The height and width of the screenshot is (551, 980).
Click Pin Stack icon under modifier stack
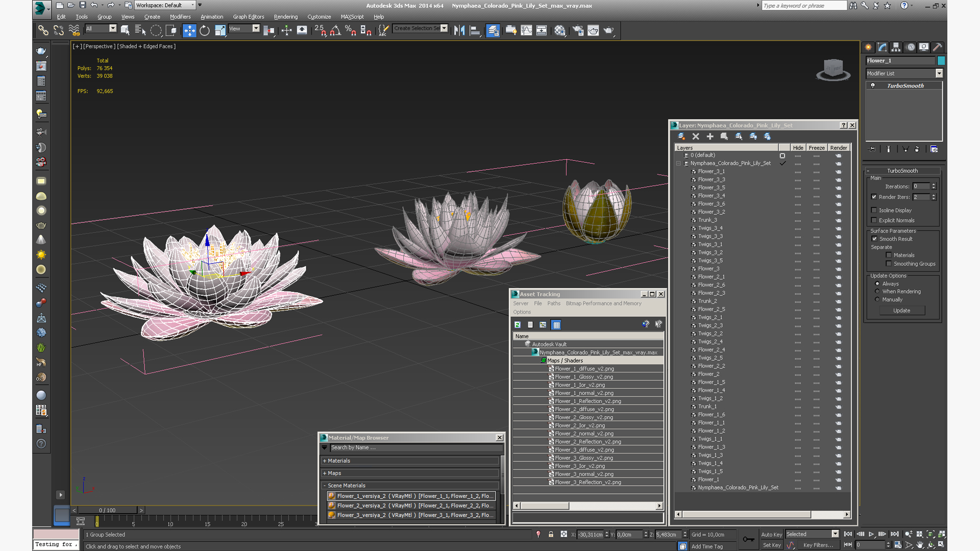(x=872, y=149)
